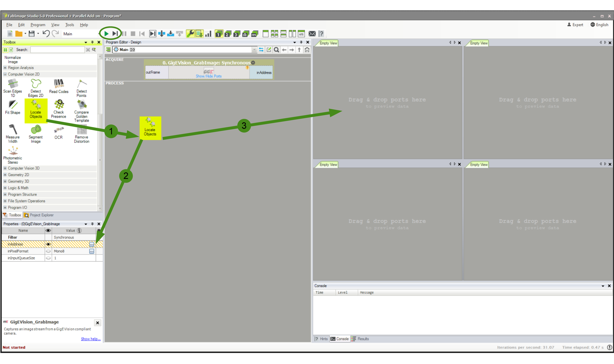Image resolution: width=614 pixels, height=364 pixels.
Task: Expand the Region Analysis category
Action: [x=5, y=67]
